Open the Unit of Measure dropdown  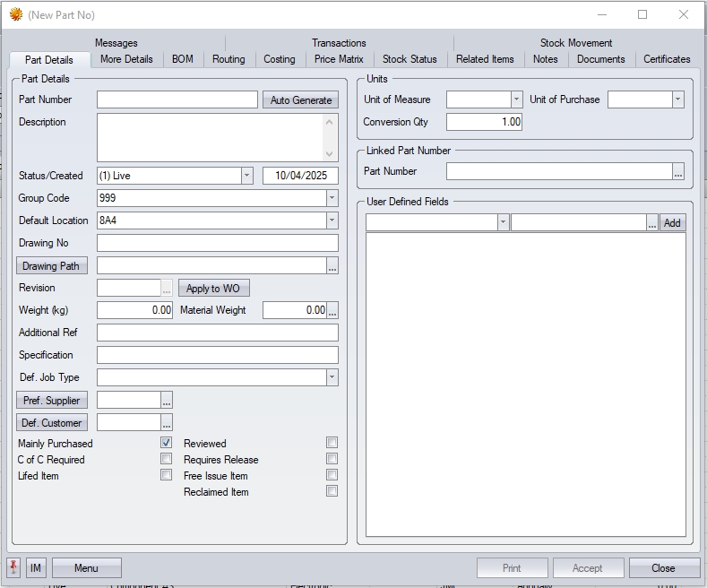pyautogui.click(x=516, y=99)
